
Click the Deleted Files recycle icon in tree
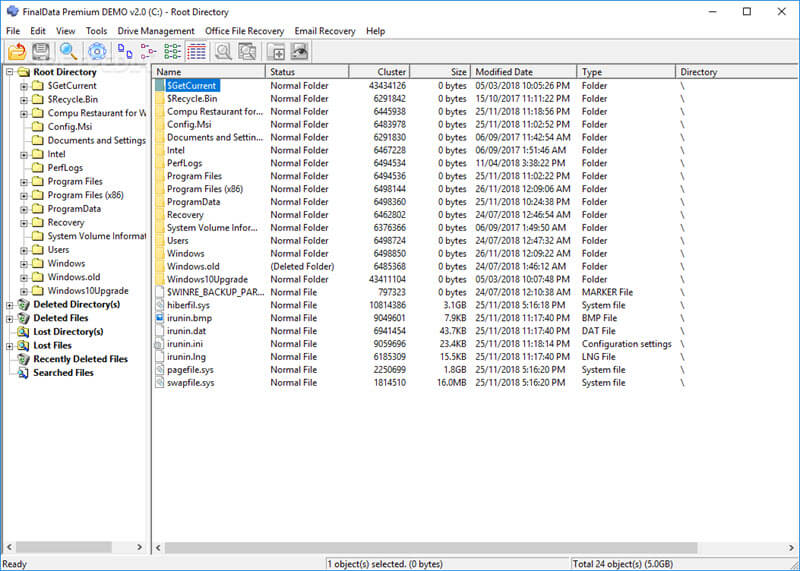click(x=23, y=318)
